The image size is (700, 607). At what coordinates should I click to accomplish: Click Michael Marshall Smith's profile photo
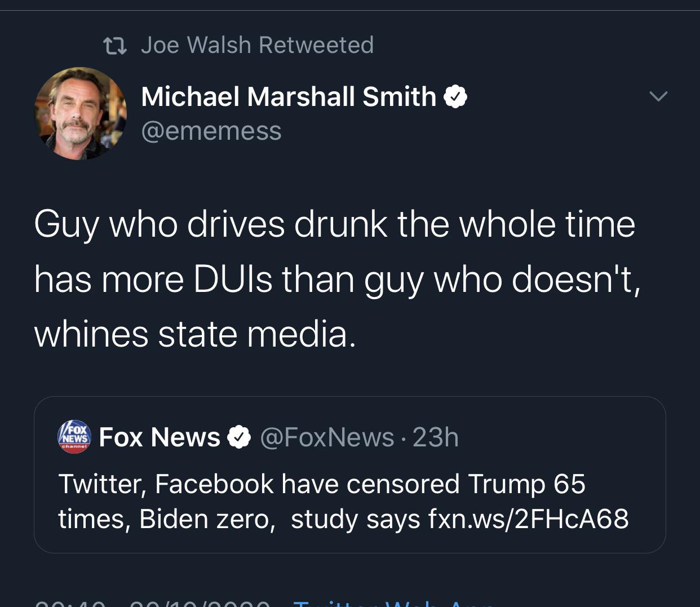81,114
